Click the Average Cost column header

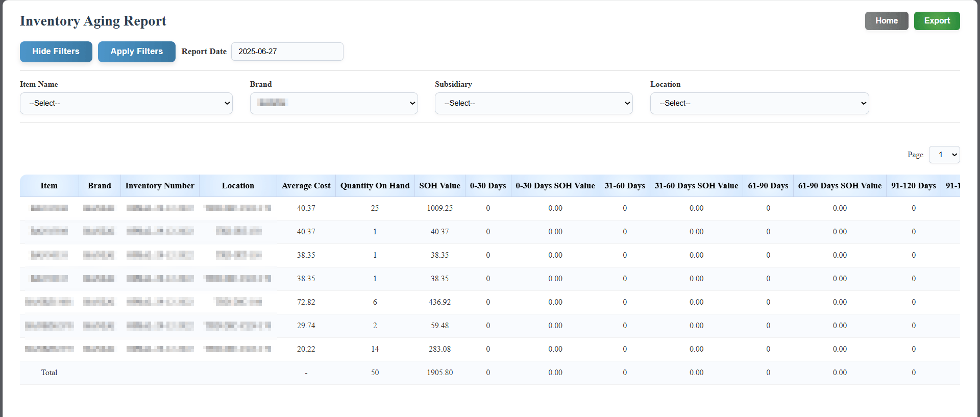click(306, 186)
